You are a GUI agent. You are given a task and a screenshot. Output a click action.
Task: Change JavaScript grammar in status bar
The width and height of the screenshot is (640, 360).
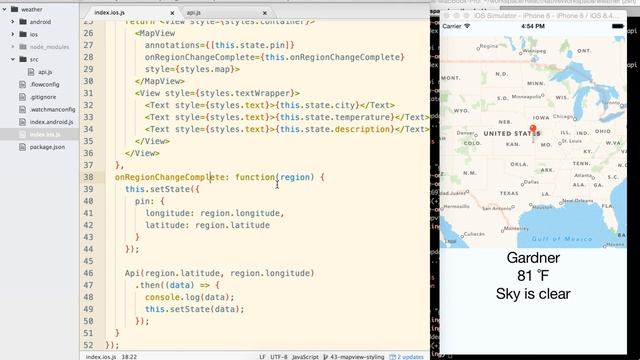[305, 357]
